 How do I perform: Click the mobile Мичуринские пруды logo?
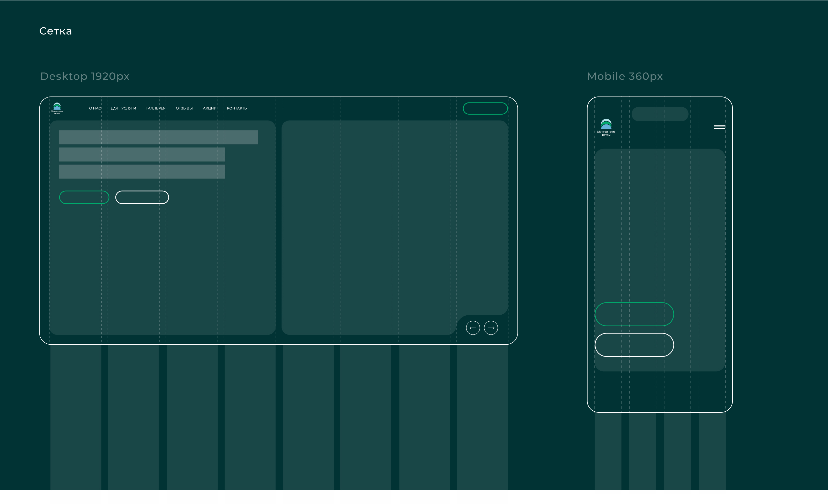coord(606,127)
